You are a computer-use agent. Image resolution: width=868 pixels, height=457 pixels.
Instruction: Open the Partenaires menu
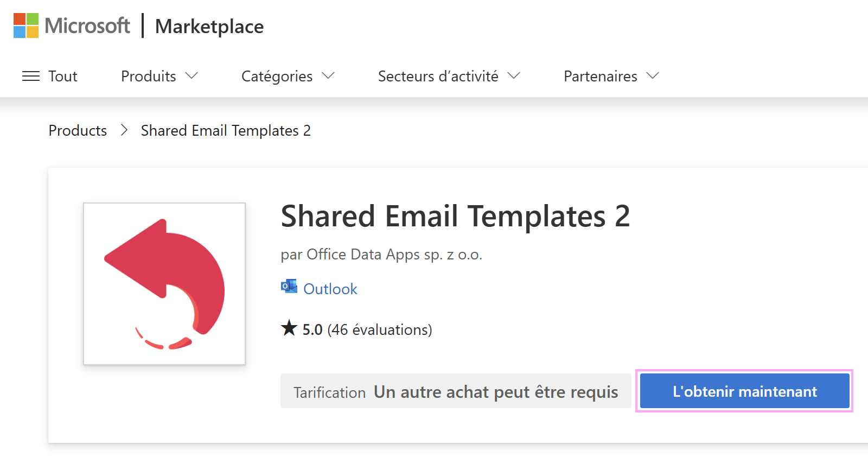tap(601, 76)
